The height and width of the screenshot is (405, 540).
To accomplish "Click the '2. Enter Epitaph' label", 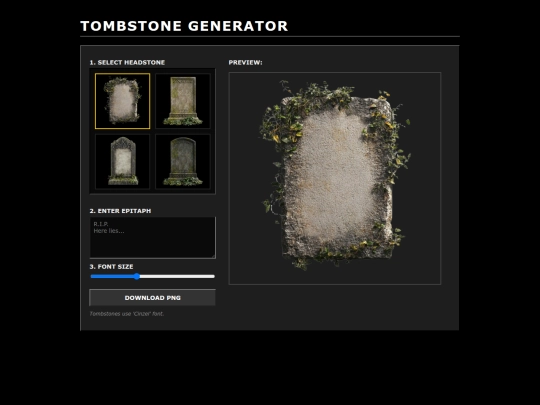I will tap(120, 211).
